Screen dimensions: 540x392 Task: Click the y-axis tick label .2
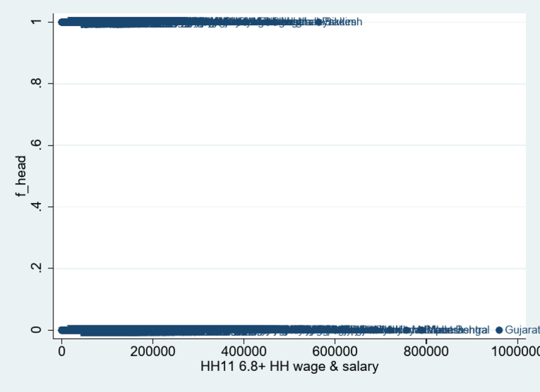pos(36,268)
